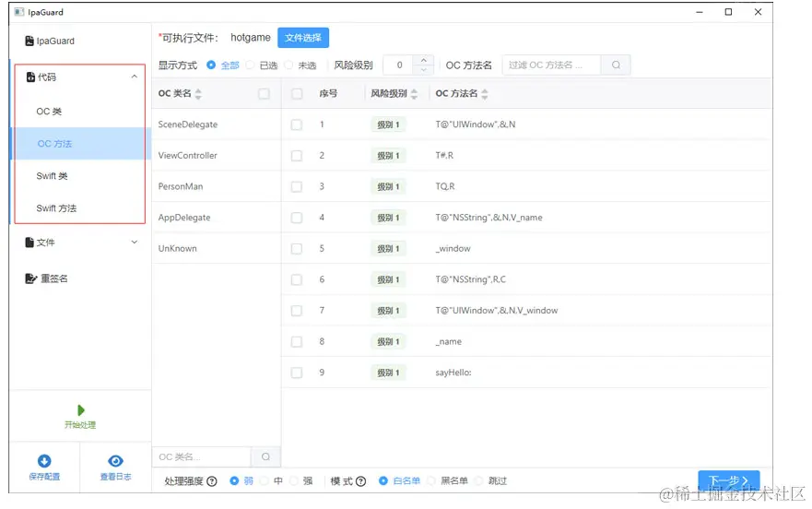Collapse the 代码 menu section chevron
Viewport: 812px width, 509px height.
click(135, 77)
